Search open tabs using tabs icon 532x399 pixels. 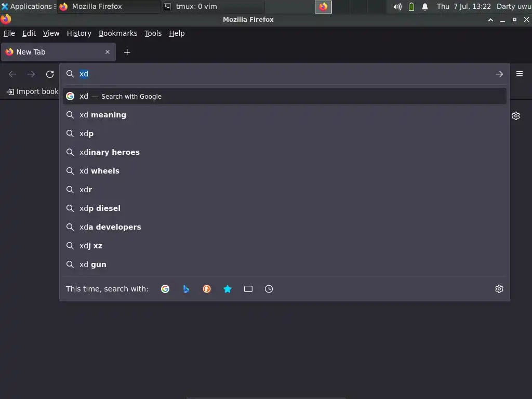248,289
